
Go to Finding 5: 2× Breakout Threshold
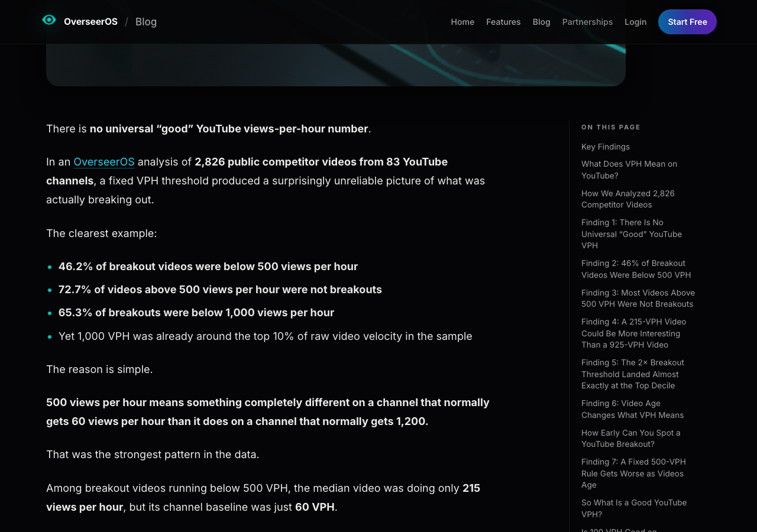coord(633,374)
